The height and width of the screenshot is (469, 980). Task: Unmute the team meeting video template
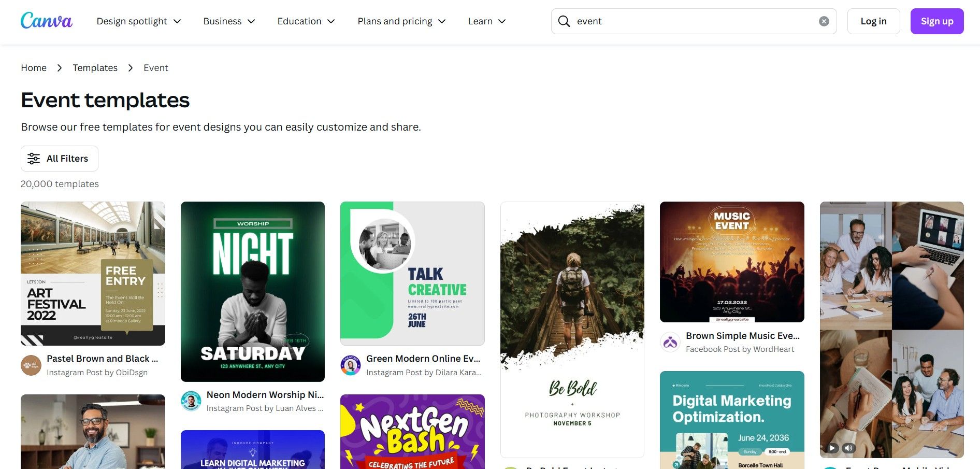coord(848,448)
